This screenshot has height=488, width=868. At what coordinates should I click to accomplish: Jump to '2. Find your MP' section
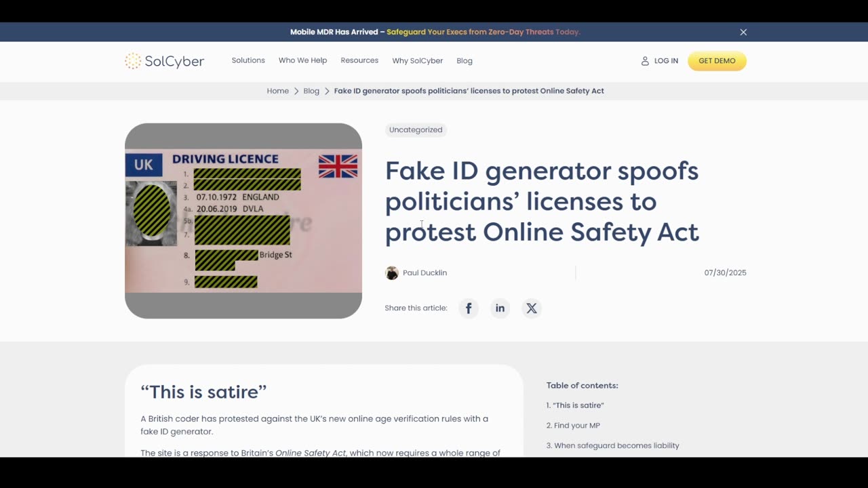(573, 426)
